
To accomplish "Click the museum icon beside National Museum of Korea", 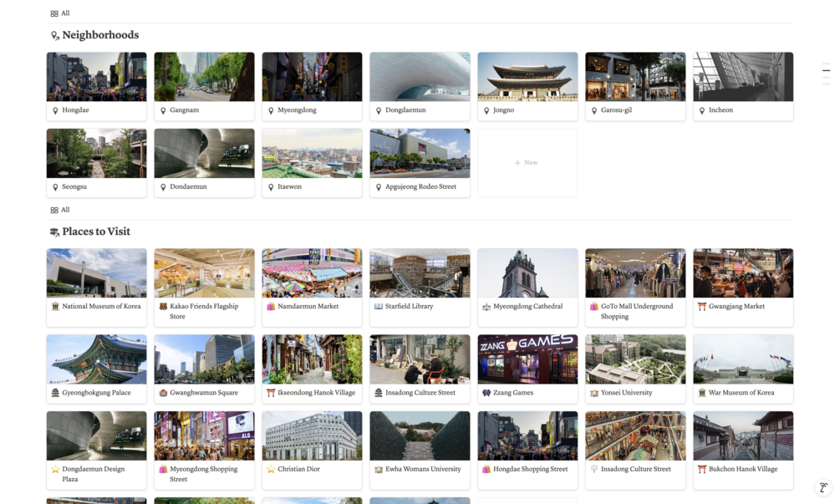I will pos(55,307).
